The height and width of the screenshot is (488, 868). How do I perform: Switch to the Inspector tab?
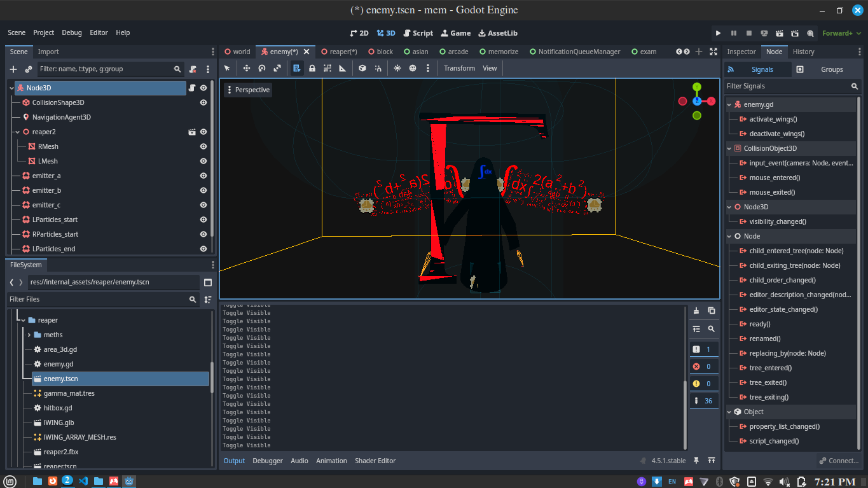click(x=741, y=52)
